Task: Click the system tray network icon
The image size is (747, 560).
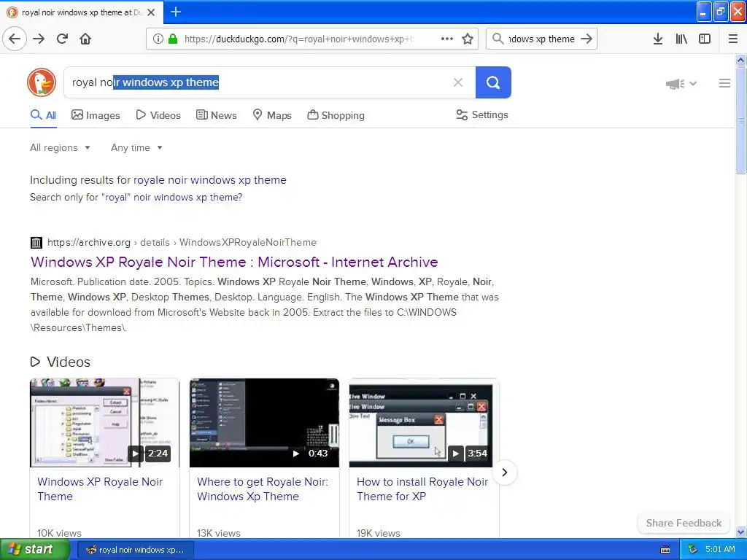Action: click(692, 550)
